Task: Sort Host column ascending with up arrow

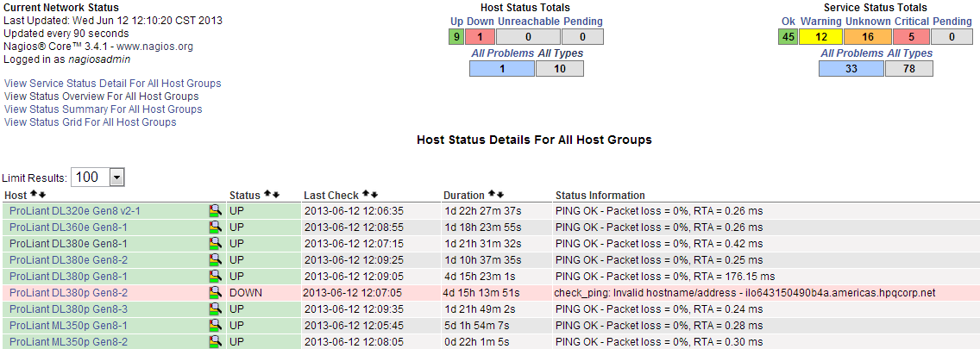Action: [x=34, y=195]
